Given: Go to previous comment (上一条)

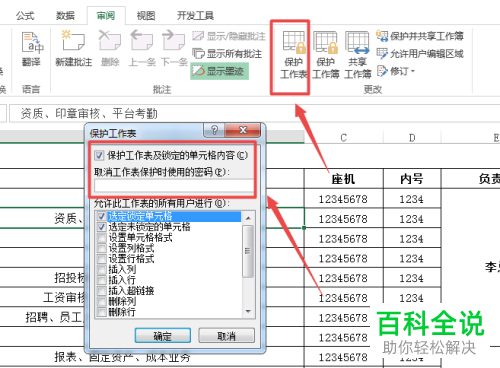Looking at the screenshot, I should 142,49.
